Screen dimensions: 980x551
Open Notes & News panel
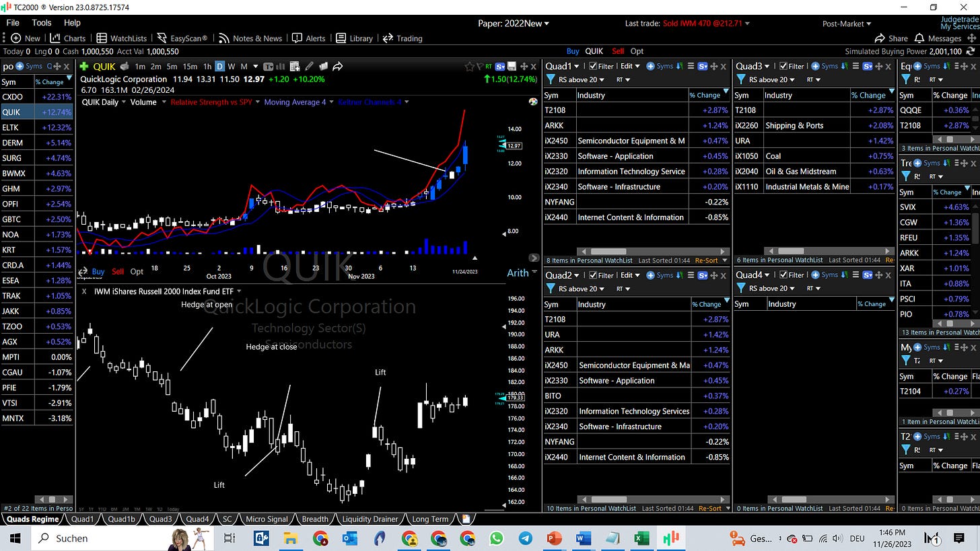point(250,38)
